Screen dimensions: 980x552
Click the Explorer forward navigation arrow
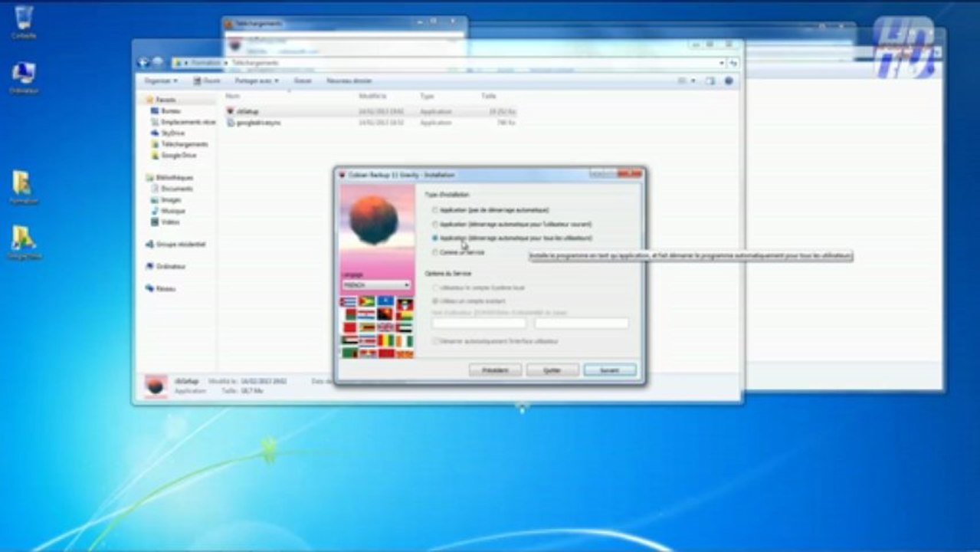click(157, 62)
